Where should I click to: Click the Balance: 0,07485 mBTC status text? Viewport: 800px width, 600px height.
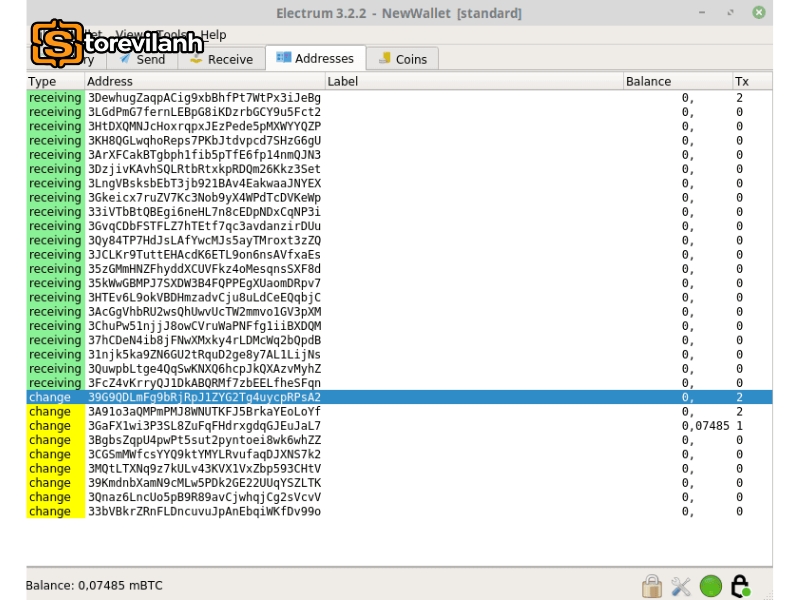94,585
